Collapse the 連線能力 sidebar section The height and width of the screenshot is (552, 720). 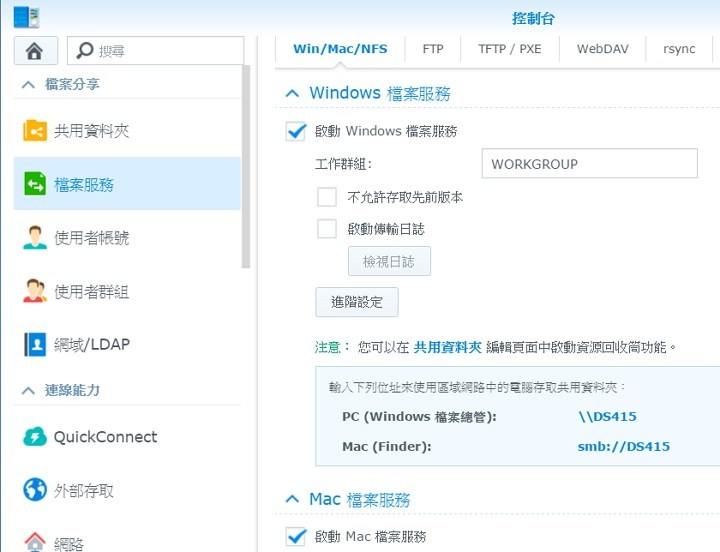pos(28,390)
